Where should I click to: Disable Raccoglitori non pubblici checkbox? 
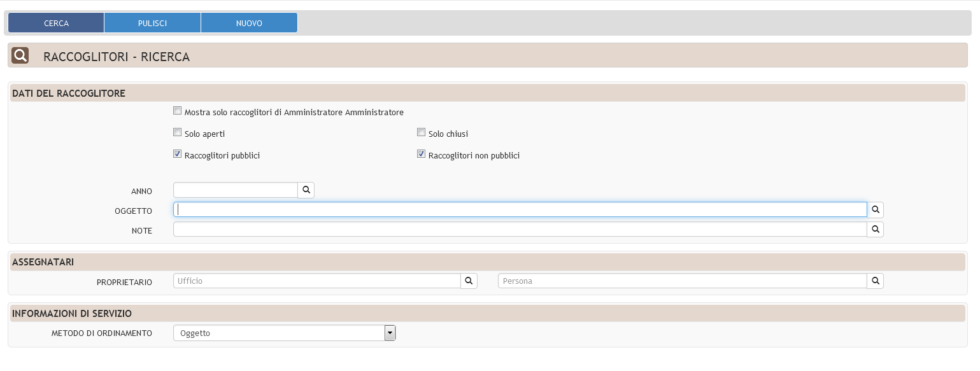pos(422,155)
